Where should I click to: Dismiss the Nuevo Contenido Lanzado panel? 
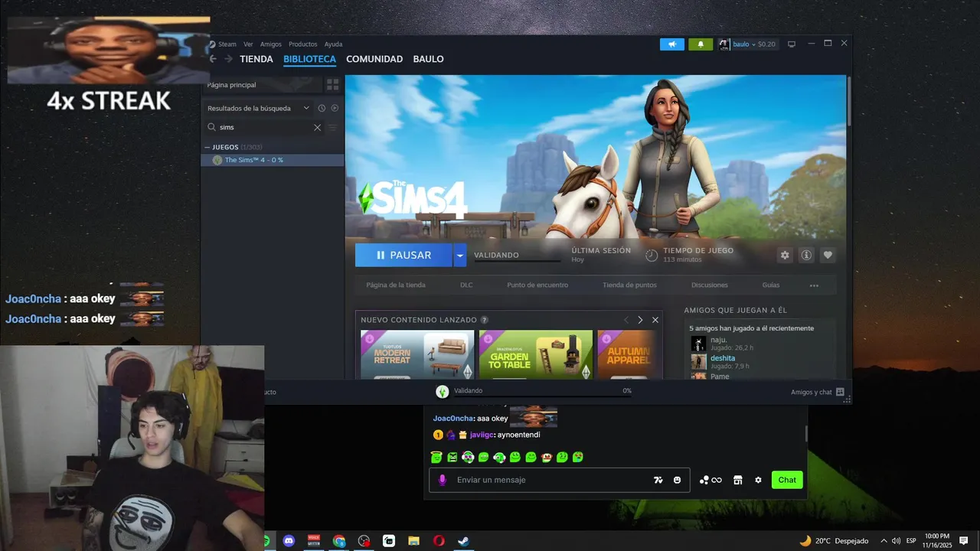655,320
